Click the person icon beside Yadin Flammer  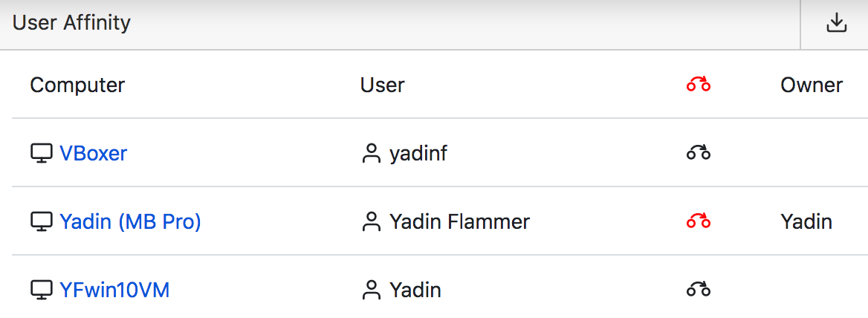(x=371, y=222)
